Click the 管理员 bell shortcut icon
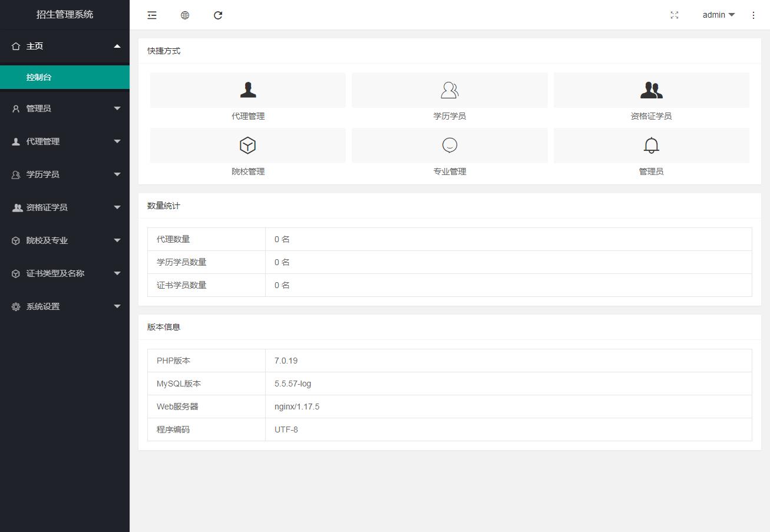 coord(651,146)
